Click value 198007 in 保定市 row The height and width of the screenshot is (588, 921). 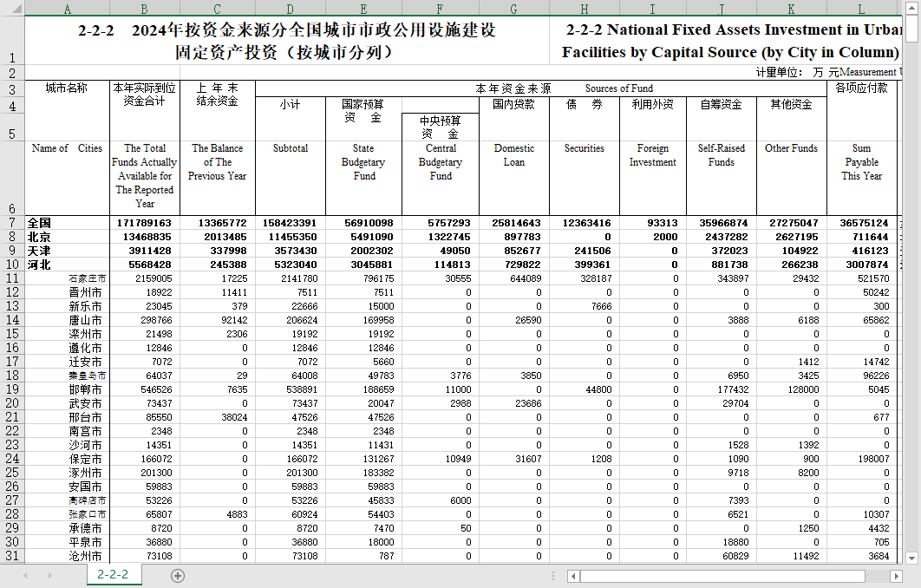pyautogui.click(x=862, y=459)
